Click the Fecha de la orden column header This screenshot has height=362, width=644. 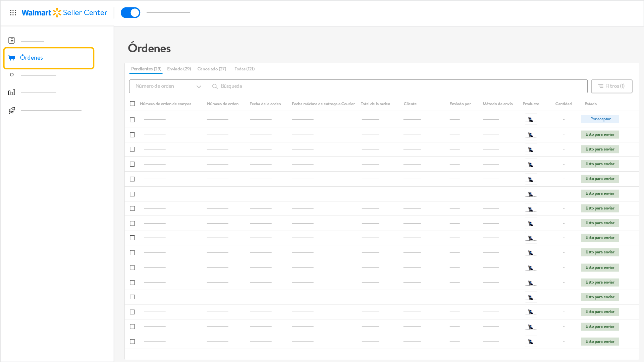pos(265,104)
